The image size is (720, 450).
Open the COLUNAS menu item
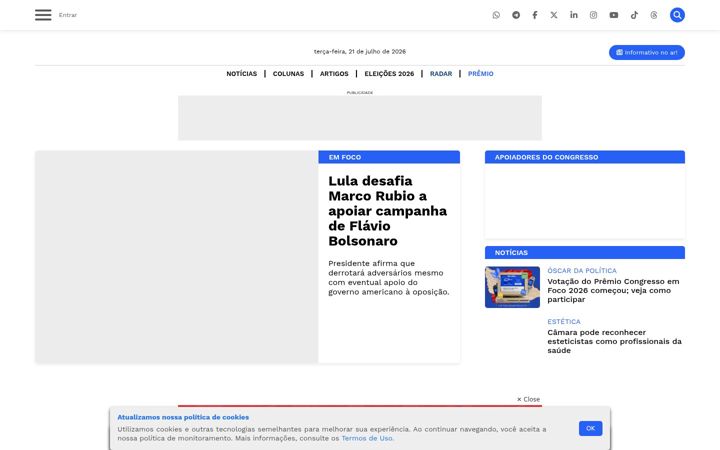tap(288, 73)
